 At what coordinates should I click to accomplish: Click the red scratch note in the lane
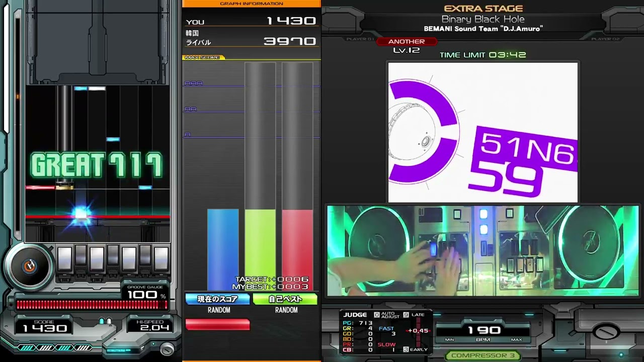click(40, 188)
